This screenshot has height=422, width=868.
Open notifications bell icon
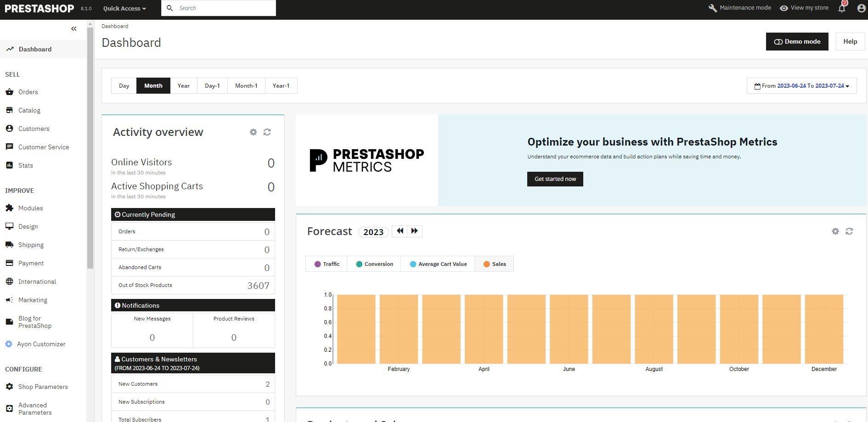pyautogui.click(x=842, y=8)
